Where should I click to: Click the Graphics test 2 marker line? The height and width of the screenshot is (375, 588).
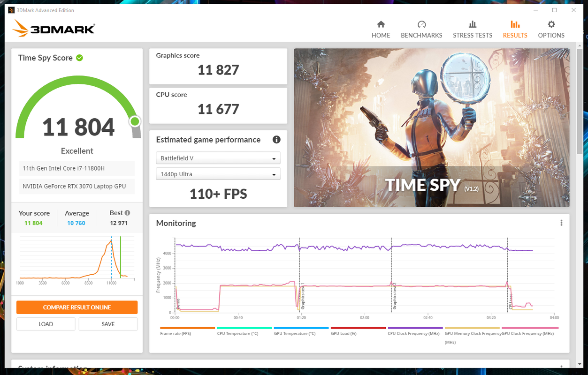pos(392,275)
